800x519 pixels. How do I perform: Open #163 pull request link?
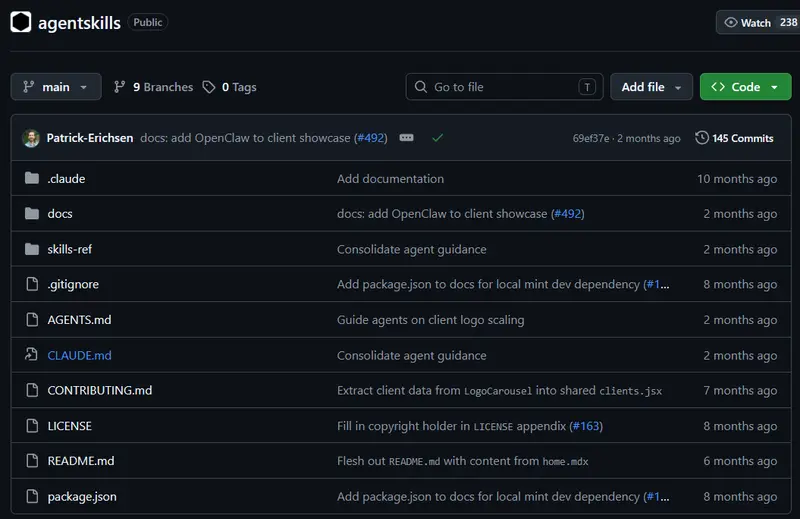[586, 426]
